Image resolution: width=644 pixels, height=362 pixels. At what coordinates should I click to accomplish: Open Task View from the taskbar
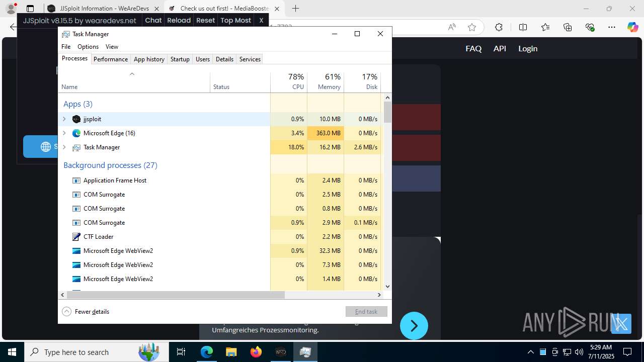181,352
